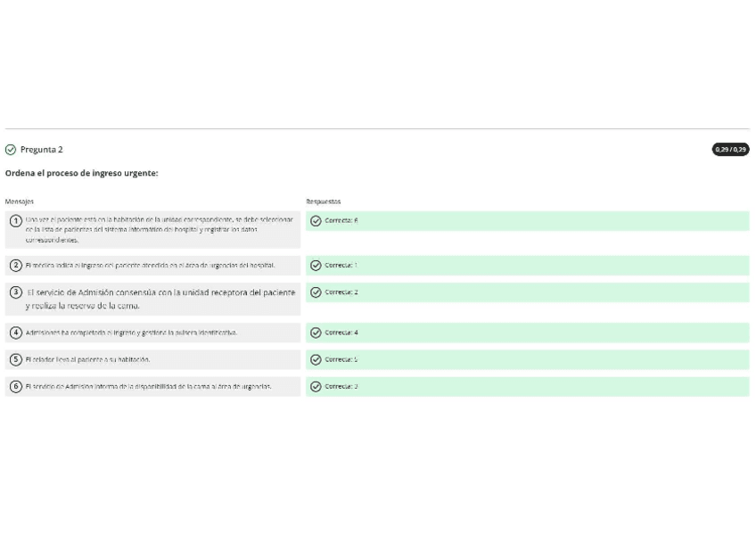Click the circled number 3 message icon
The width and height of the screenshot is (756, 534).
click(x=16, y=292)
